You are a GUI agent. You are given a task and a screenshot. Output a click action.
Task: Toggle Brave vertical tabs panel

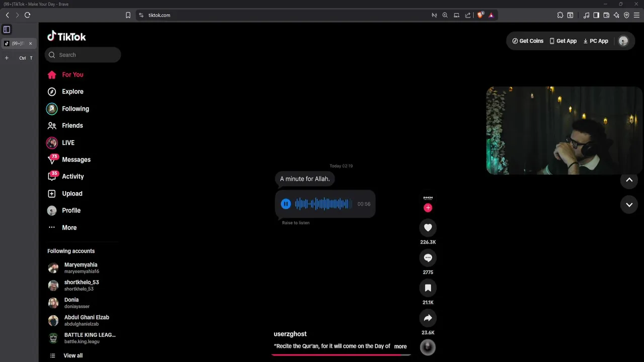click(x=7, y=30)
